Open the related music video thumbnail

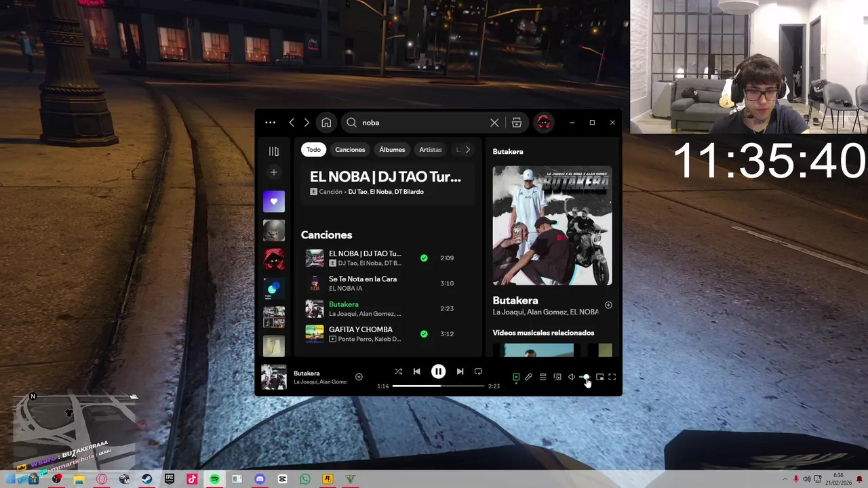coord(538,350)
